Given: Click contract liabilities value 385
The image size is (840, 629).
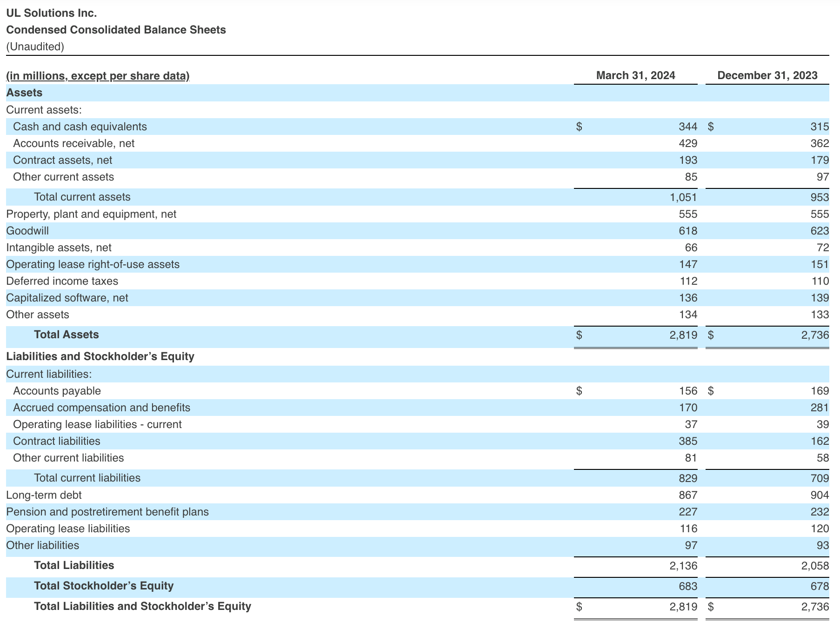Looking at the screenshot, I should (688, 441).
